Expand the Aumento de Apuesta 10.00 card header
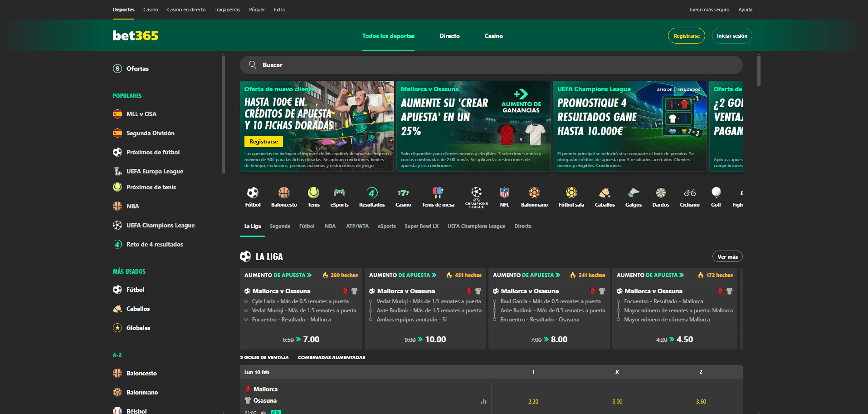Screen dimensions: 868x414 (425, 275)
